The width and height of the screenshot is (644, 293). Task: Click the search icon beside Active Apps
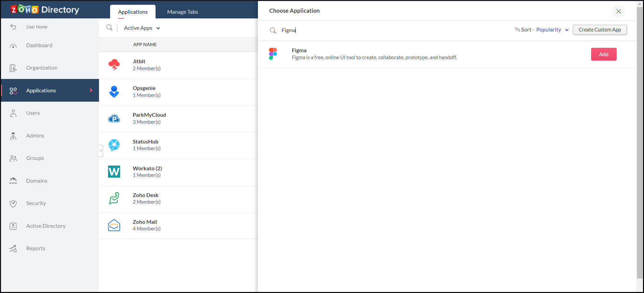109,28
